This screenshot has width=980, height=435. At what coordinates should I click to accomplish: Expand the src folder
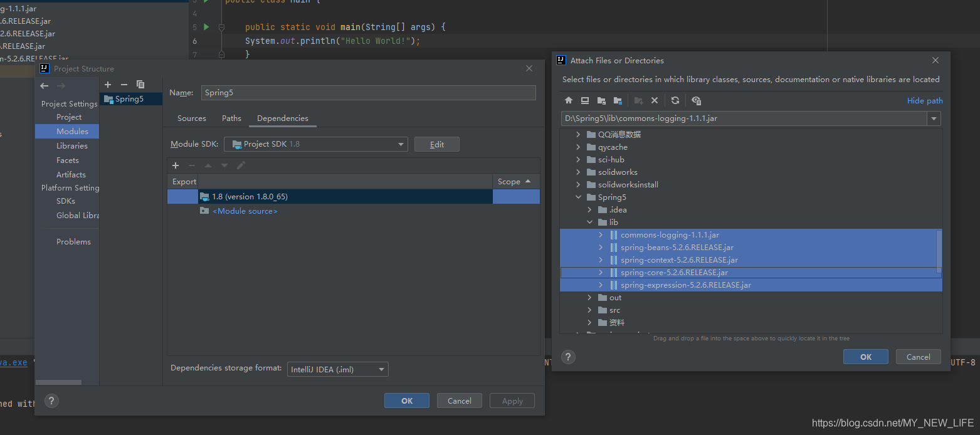[x=589, y=310]
